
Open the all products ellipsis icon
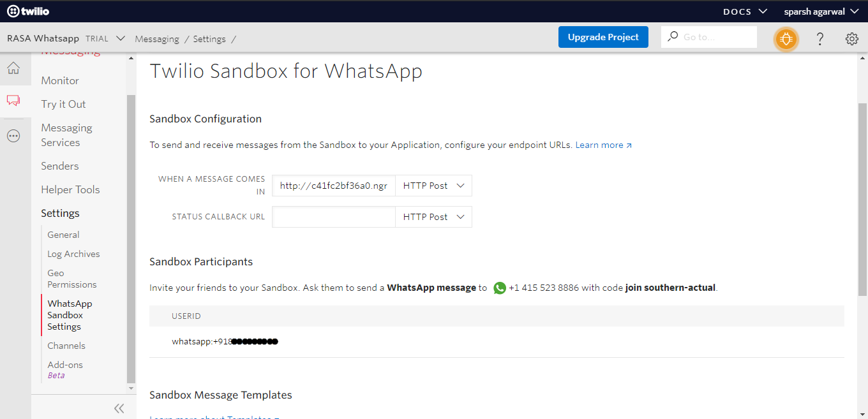[13, 136]
